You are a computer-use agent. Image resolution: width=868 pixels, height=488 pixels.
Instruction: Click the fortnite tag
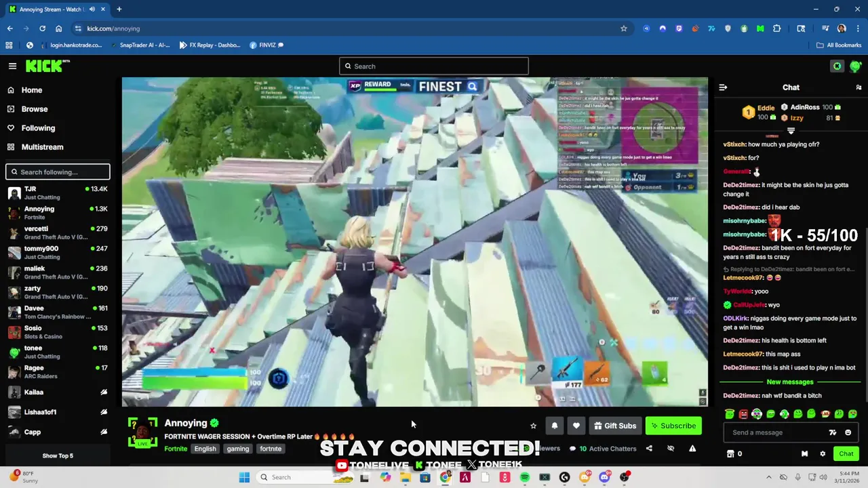click(271, 449)
